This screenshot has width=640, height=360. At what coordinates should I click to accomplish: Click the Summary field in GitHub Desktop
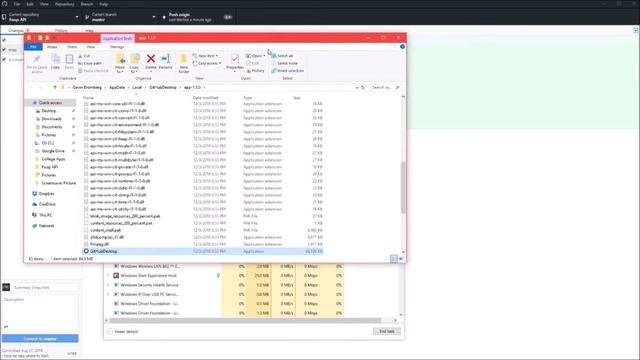coord(45,287)
